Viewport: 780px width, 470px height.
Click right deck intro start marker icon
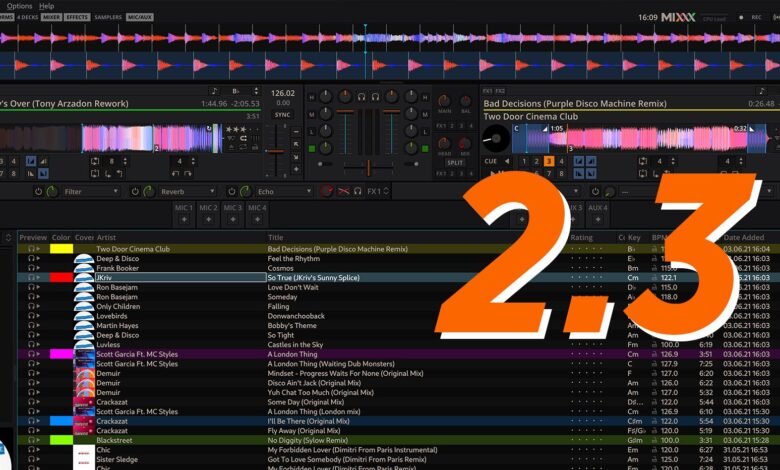(579, 161)
